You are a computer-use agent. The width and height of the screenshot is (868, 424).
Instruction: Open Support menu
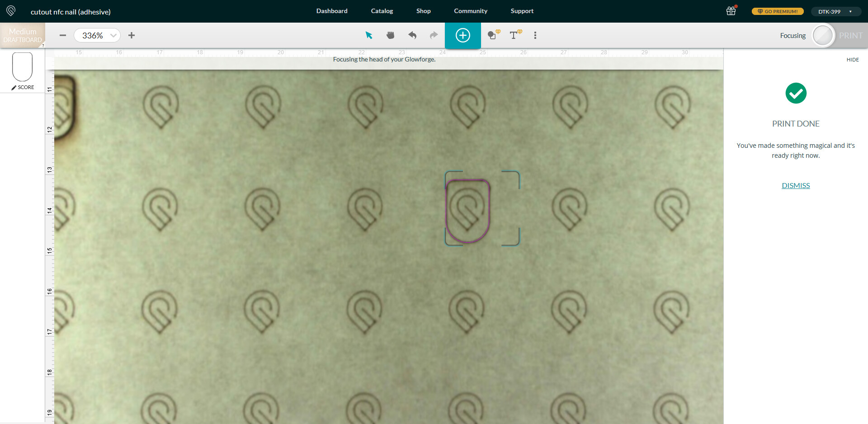(522, 11)
